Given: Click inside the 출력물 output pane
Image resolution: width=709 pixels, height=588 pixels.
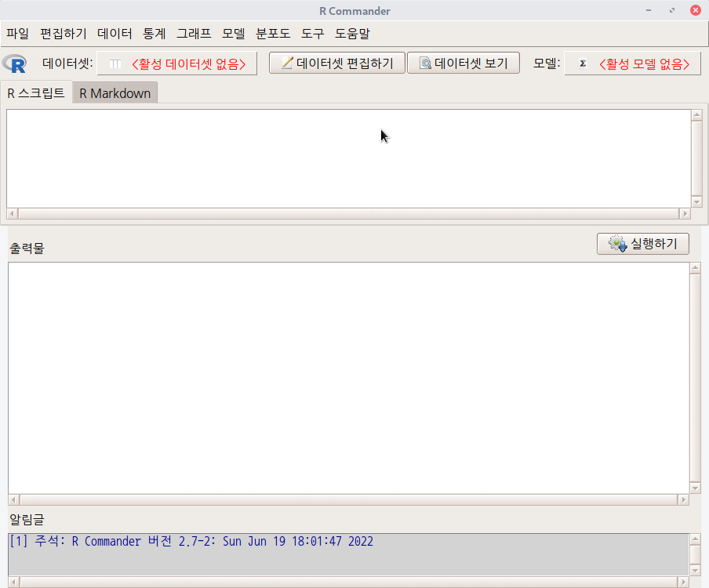Looking at the screenshot, I should pos(349,379).
